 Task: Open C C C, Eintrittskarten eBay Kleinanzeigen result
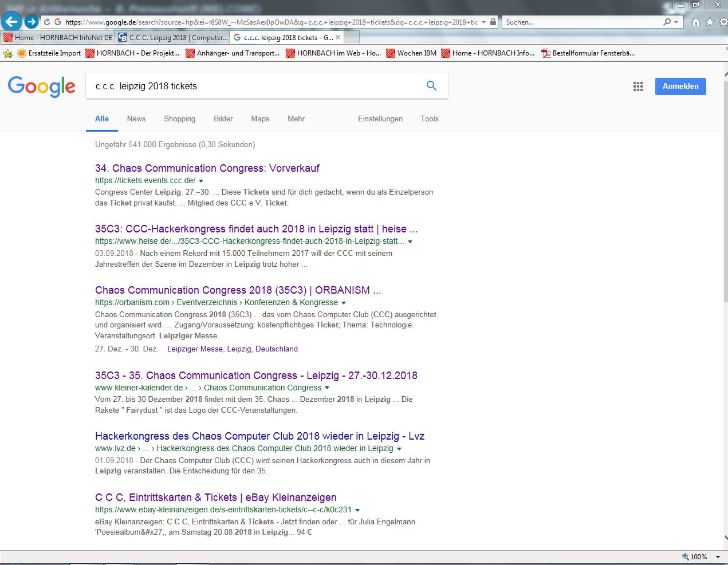point(216,497)
